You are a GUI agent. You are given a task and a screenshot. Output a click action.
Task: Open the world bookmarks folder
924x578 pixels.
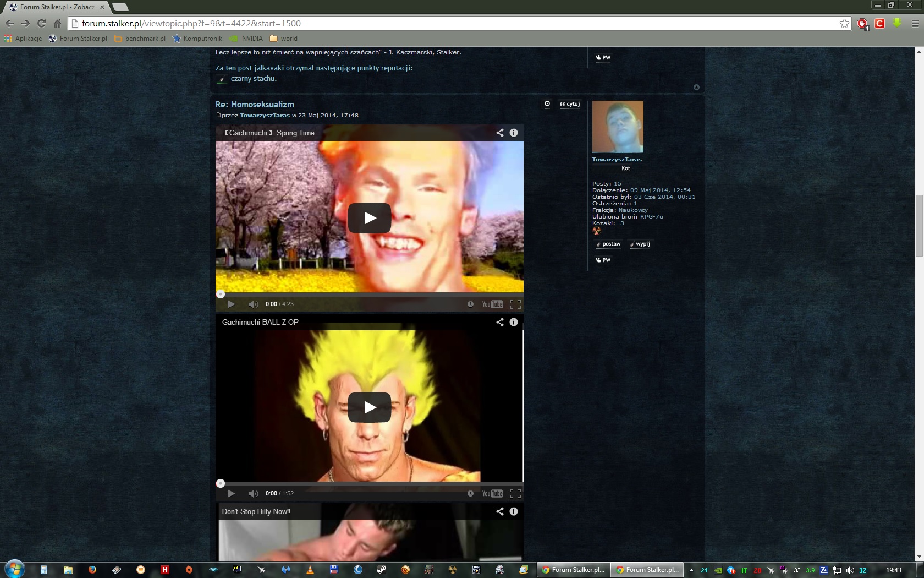pos(284,39)
